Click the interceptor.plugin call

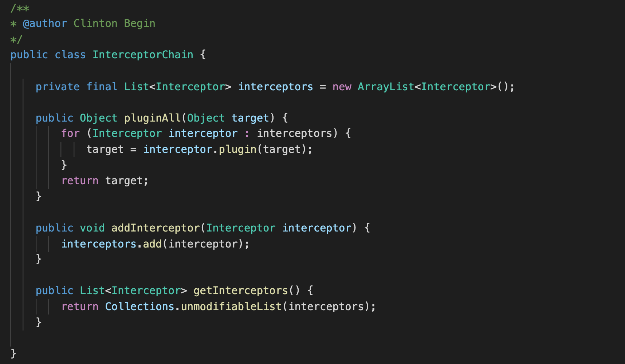click(200, 149)
